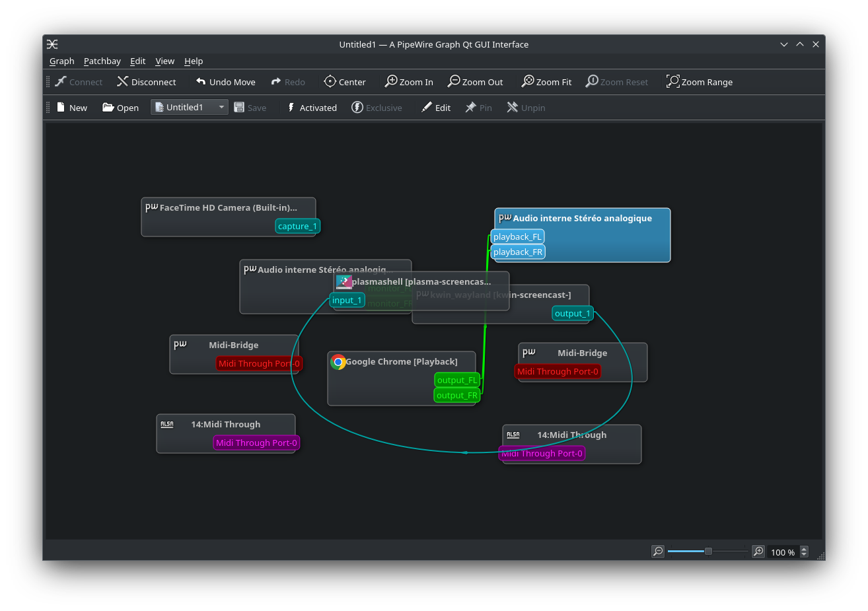Click the PipeWire icon on the FaceTime camera node
The image size is (868, 611).
152,207
